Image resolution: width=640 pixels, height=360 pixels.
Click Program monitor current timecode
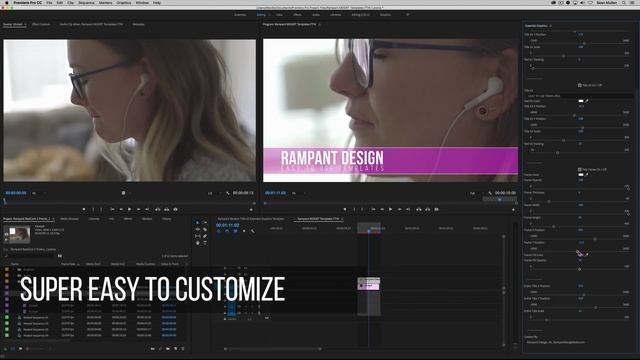click(x=276, y=193)
